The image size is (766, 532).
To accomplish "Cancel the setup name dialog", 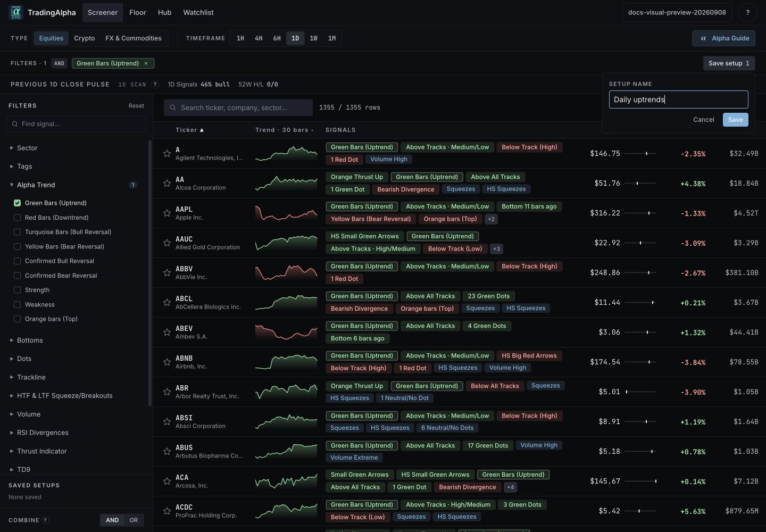I will [x=704, y=120].
